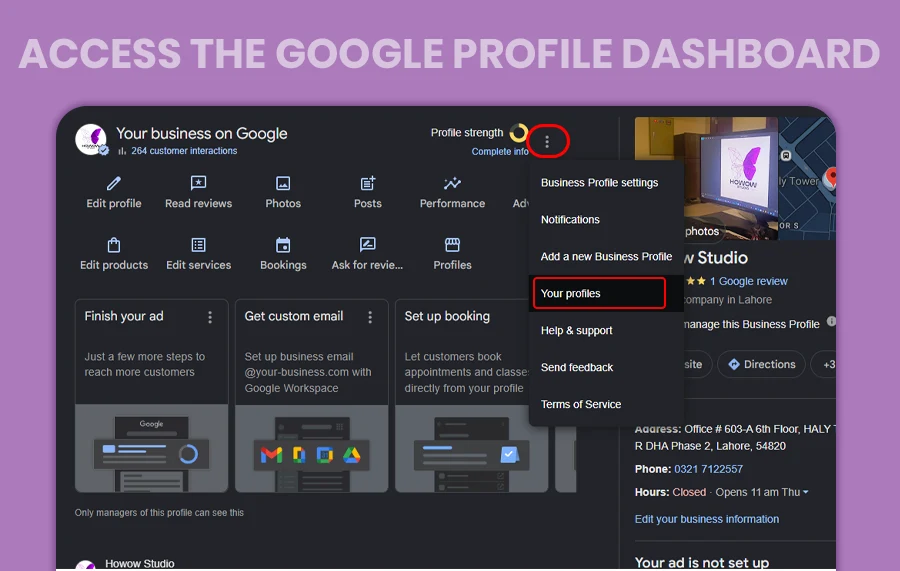This screenshot has width=900, height=571.
Task: Click the info icon next to manage this Business Profile
Action: [x=831, y=321]
